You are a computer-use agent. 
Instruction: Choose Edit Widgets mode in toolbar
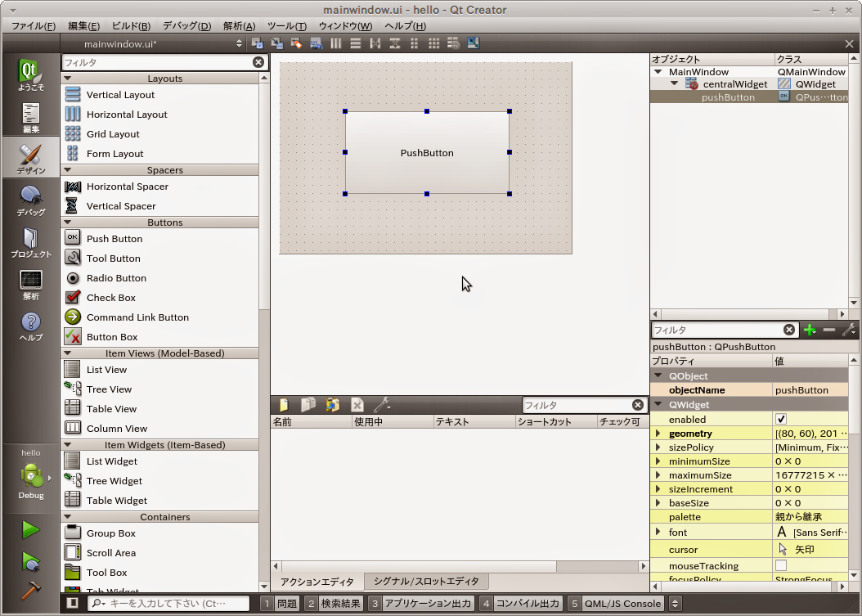coord(258,43)
